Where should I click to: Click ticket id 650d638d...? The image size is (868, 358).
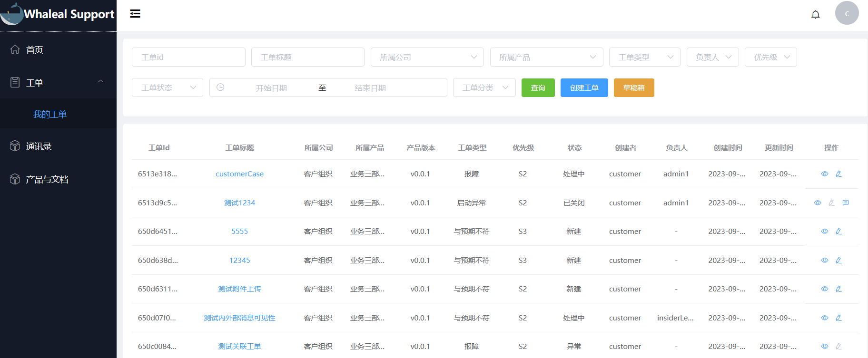[x=158, y=261]
